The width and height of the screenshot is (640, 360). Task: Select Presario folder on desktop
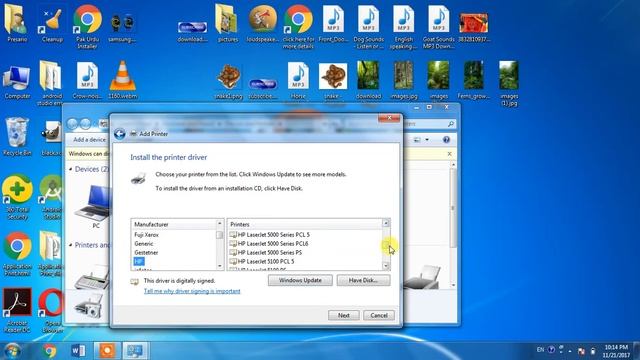pyautogui.click(x=17, y=23)
